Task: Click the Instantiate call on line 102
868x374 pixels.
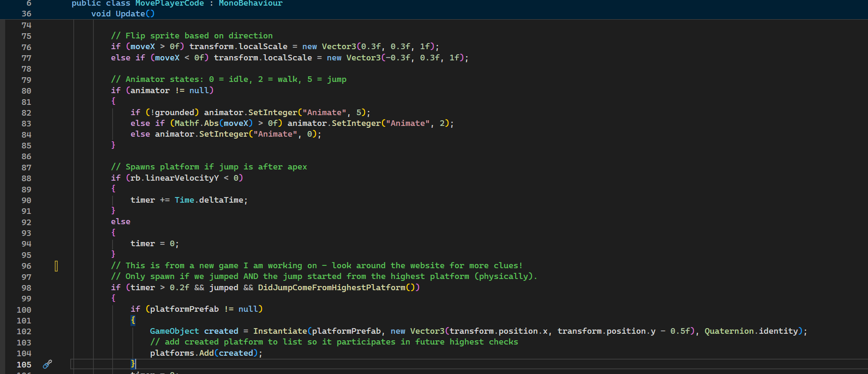Action: pos(280,331)
